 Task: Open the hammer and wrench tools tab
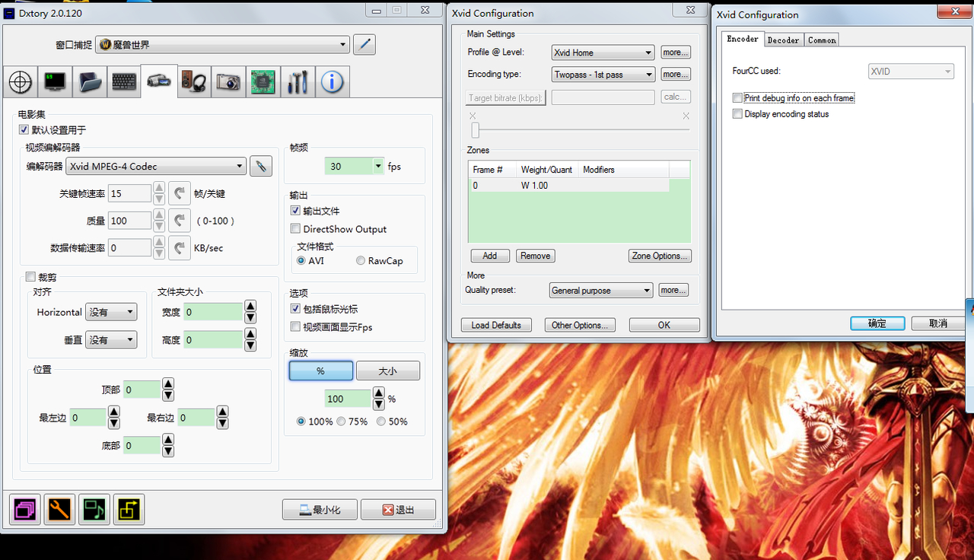[298, 82]
